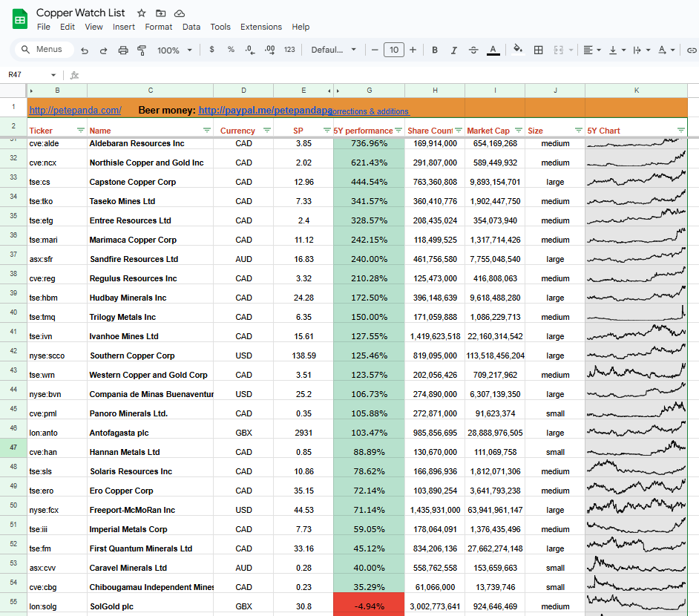The image size is (699, 616).
Task: Open the 123 number format menu
Action: tap(289, 50)
